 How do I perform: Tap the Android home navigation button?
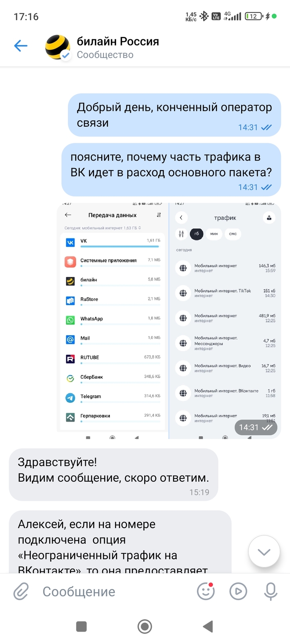(x=145, y=626)
